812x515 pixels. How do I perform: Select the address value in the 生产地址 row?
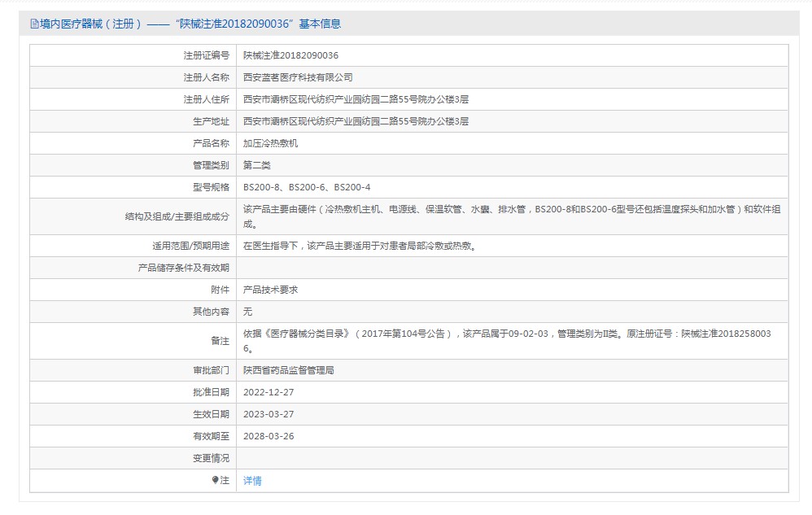(x=356, y=121)
